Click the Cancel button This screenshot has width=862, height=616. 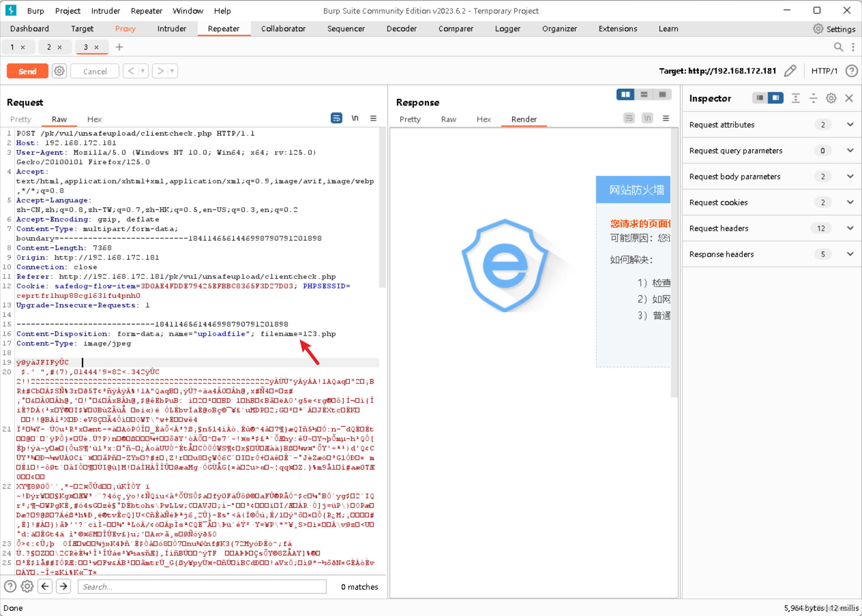pyautogui.click(x=95, y=71)
